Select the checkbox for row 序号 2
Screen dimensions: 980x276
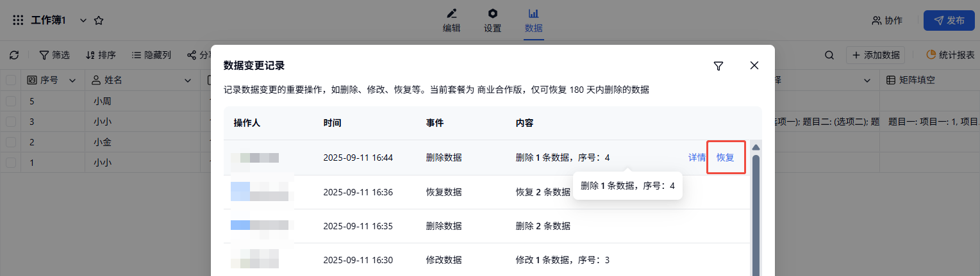11,142
